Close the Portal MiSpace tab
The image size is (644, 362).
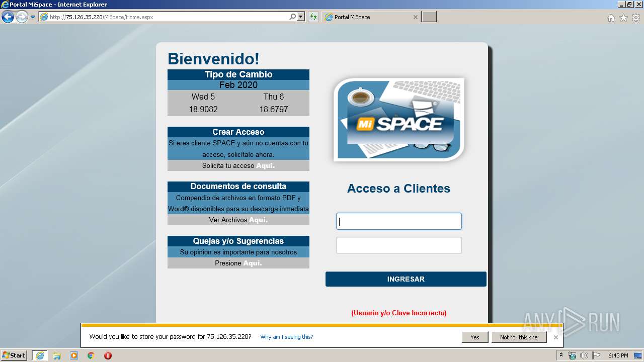pos(415,17)
